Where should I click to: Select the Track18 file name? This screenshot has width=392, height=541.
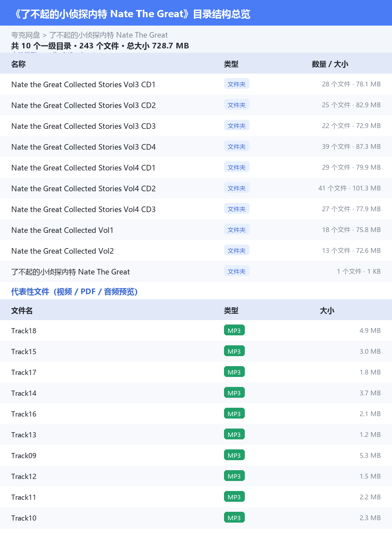pyautogui.click(x=24, y=331)
